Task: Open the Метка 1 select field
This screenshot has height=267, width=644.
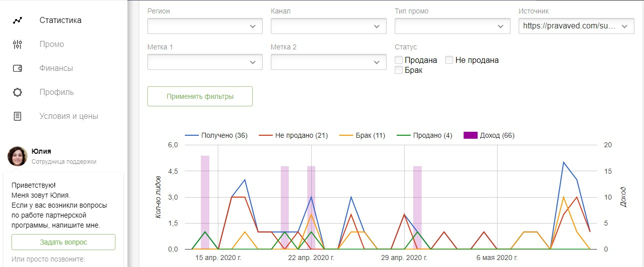Action: point(205,62)
